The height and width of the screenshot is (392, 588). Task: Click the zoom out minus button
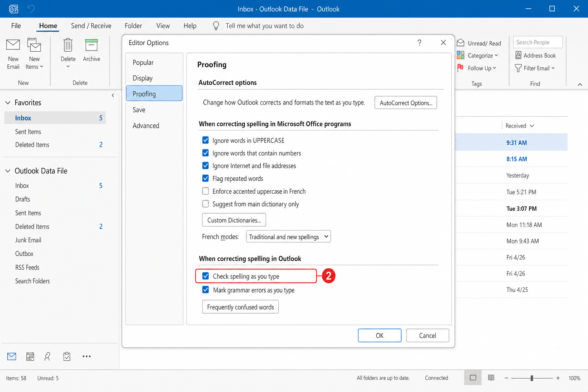point(506,378)
